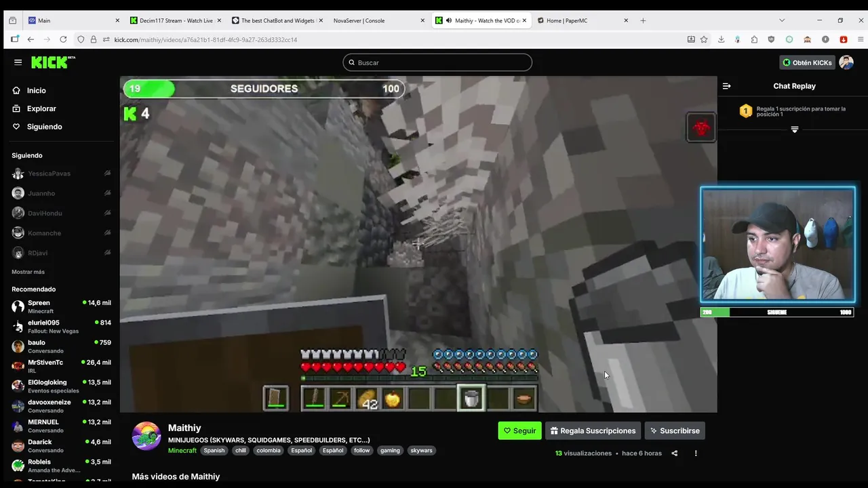Open Explorar in the sidebar

coord(41,108)
